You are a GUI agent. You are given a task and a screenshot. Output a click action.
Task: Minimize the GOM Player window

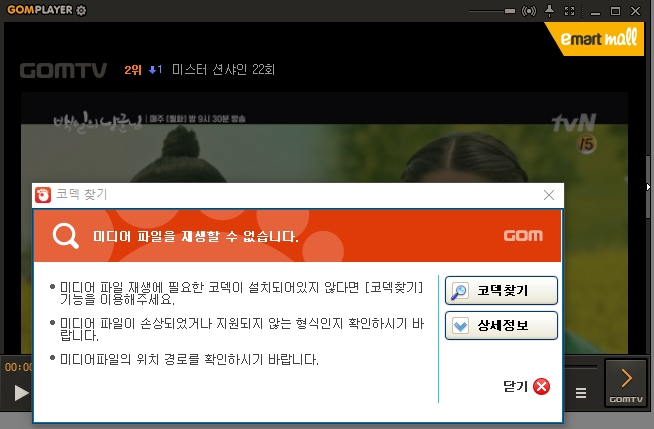click(x=596, y=12)
